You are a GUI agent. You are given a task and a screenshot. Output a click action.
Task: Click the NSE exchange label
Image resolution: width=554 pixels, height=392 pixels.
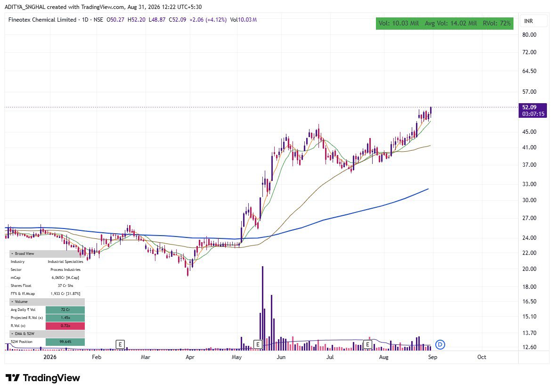[98, 20]
